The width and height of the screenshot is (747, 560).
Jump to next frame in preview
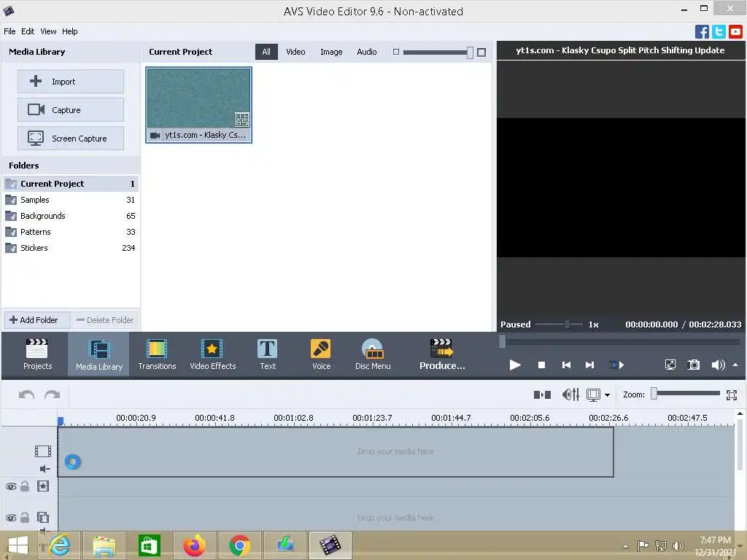point(589,365)
